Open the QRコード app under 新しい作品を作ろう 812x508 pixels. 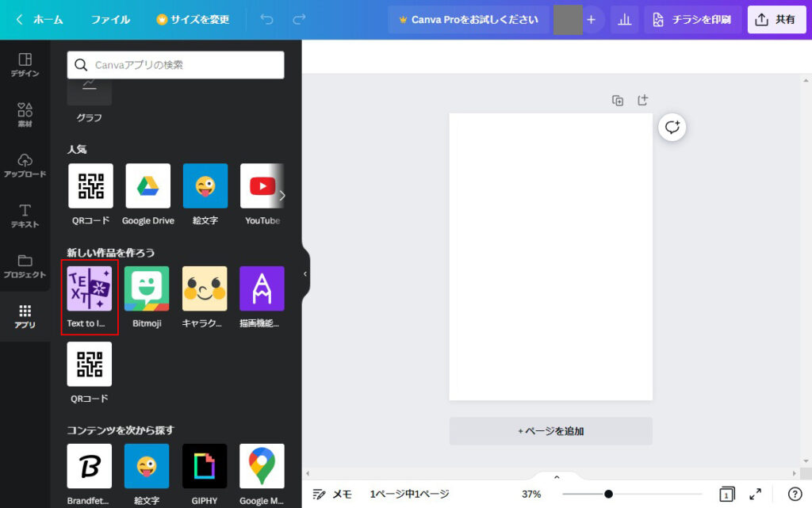point(89,372)
